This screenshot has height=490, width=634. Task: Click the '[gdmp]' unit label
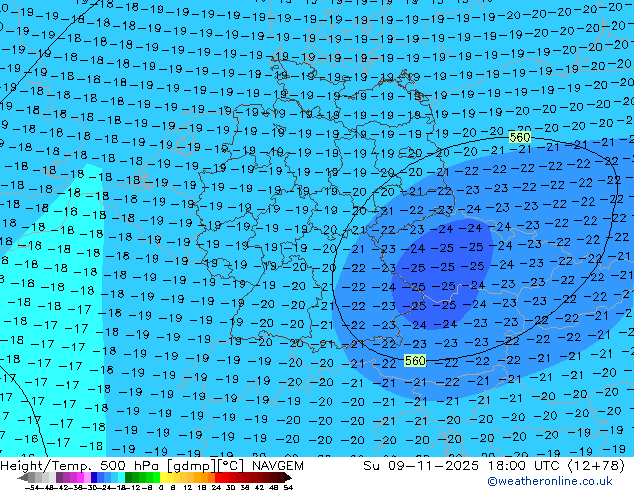(x=190, y=466)
